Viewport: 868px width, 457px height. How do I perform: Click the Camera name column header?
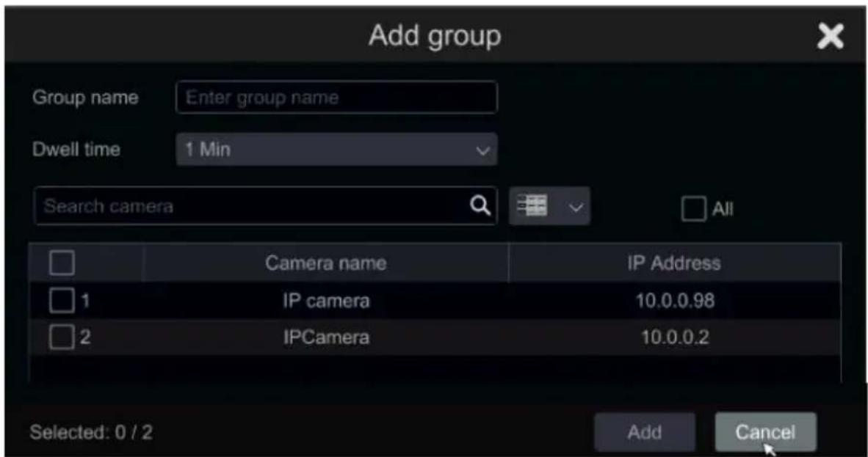click(x=325, y=263)
